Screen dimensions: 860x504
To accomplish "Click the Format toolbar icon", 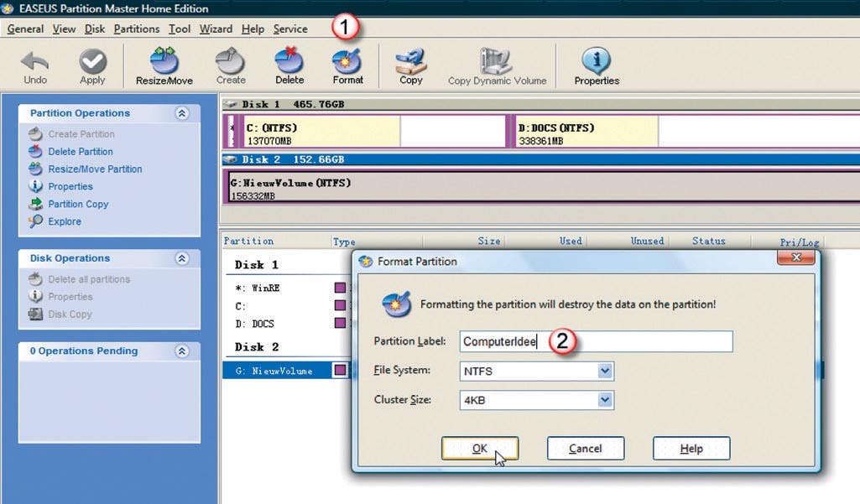I will (x=347, y=60).
